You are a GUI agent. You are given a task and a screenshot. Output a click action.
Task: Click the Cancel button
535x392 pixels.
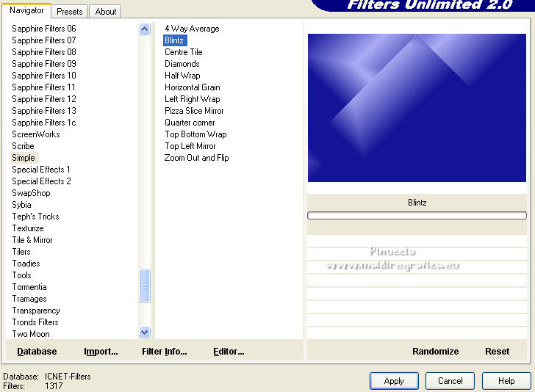(450, 381)
